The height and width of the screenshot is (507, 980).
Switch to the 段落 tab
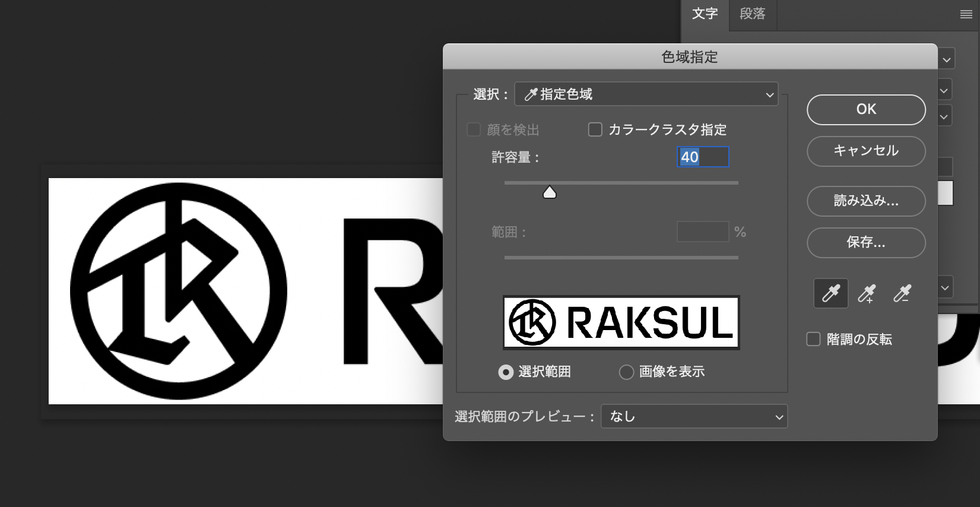753,14
